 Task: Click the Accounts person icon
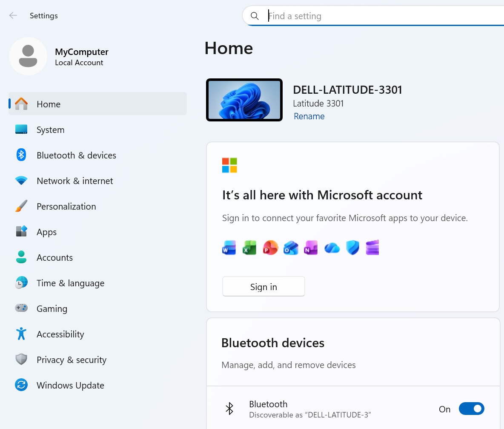tap(21, 257)
